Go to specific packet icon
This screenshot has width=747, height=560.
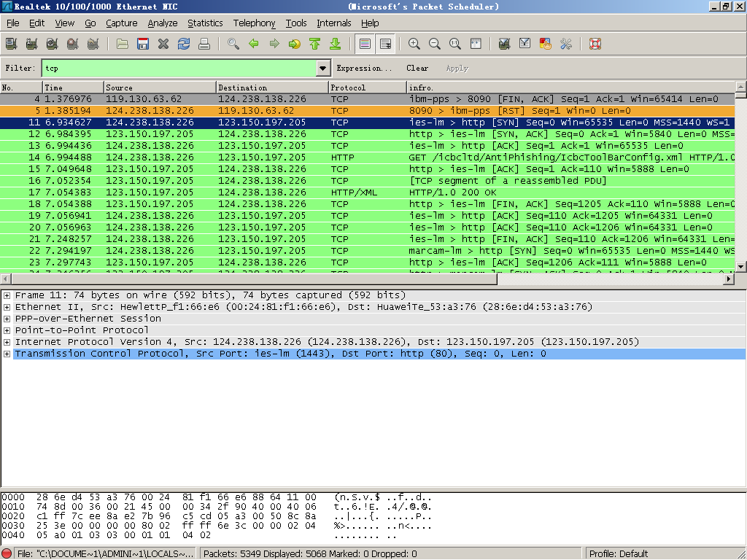click(x=295, y=44)
